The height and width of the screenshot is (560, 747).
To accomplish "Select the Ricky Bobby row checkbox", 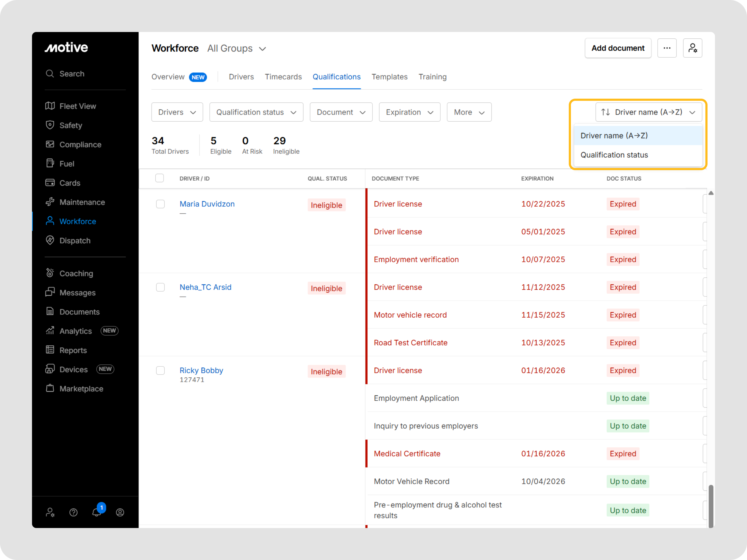I will pos(160,370).
